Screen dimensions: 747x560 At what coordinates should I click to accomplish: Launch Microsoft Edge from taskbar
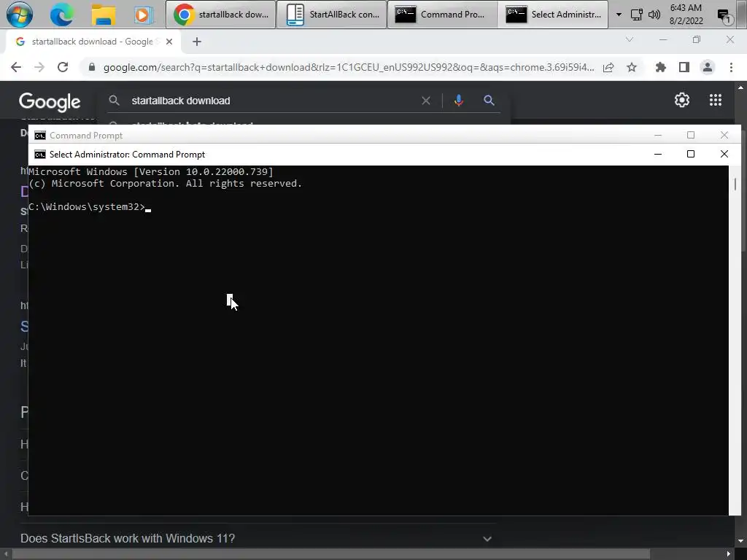[x=62, y=15]
